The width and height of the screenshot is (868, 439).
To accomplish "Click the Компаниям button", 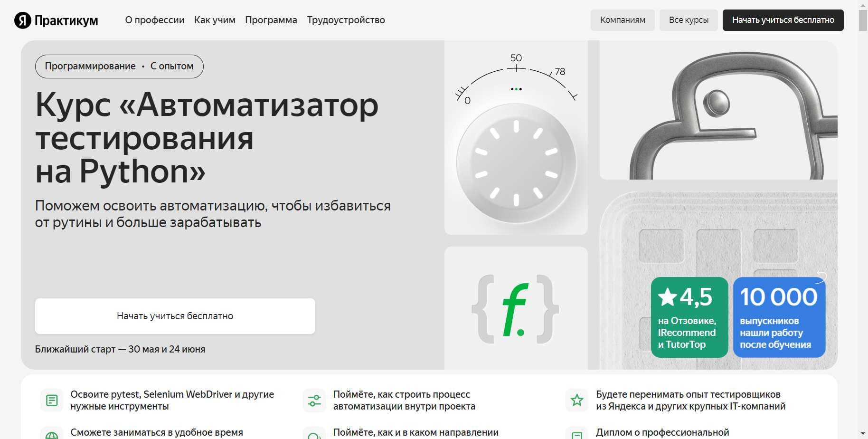I will click(623, 20).
